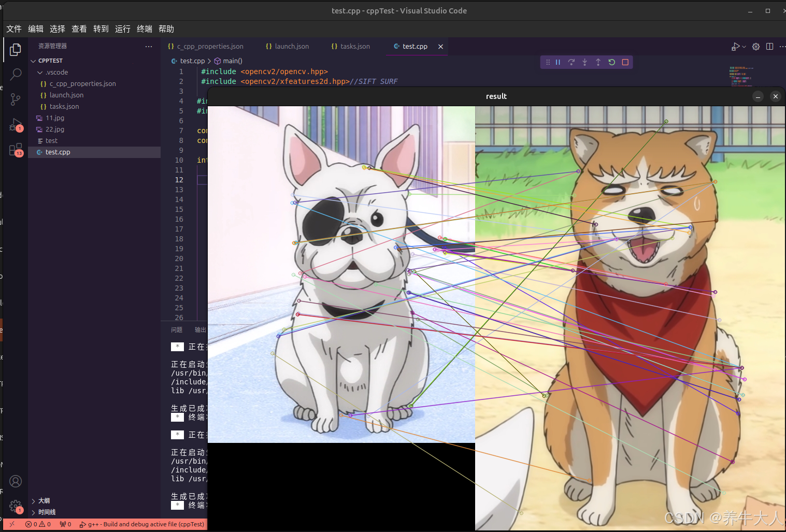This screenshot has height=532, width=786.
Task: Click the debug Step Out button
Action: (598, 62)
